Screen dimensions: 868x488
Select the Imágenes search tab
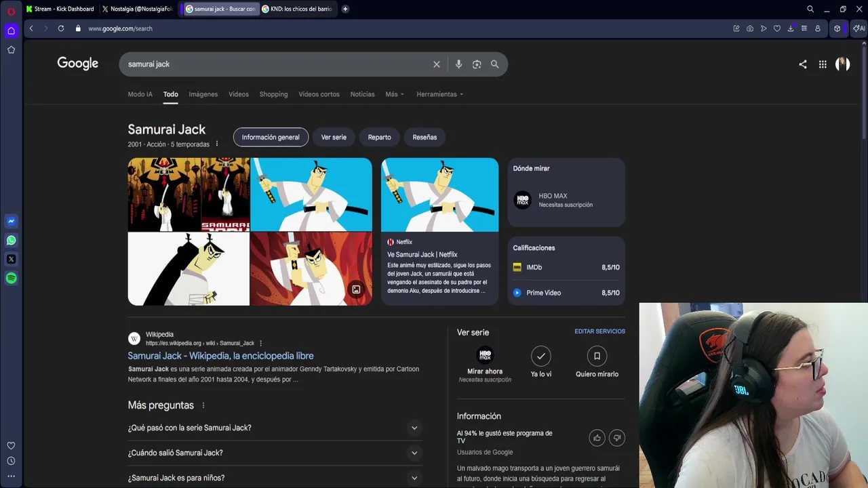(203, 94)
